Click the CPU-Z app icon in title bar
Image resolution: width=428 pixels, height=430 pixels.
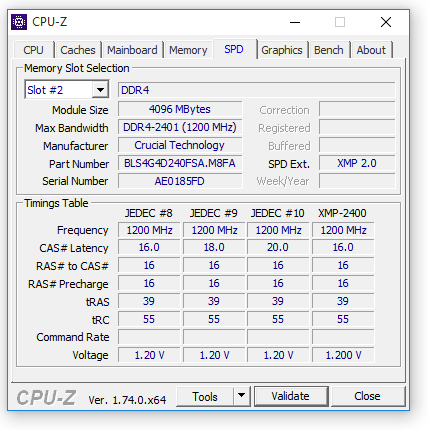[x=19, y=22]
